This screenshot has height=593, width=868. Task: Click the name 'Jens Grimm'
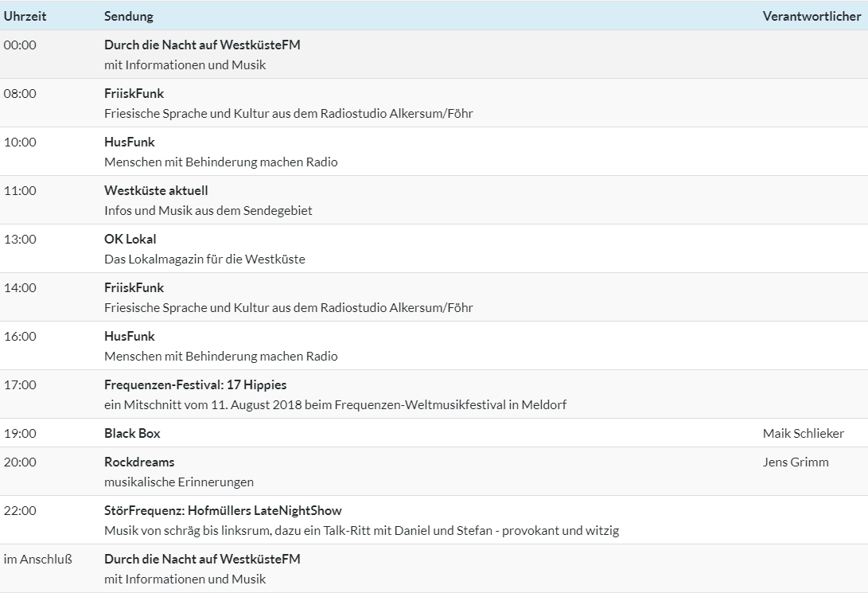pyautogui.click(x=796, y=462)
